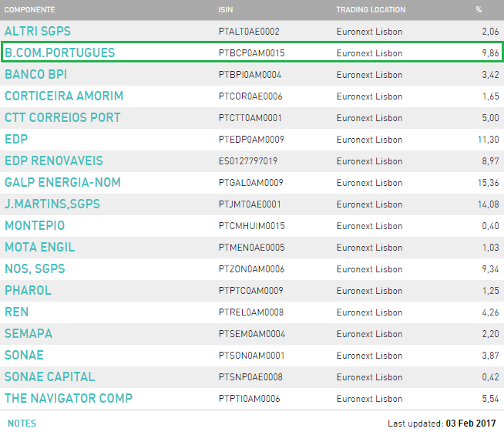The height and width of the screenshot is (432, 504).
Task: Select ISIN PTPTI0AM0006
Action: (x=250, y=399)
